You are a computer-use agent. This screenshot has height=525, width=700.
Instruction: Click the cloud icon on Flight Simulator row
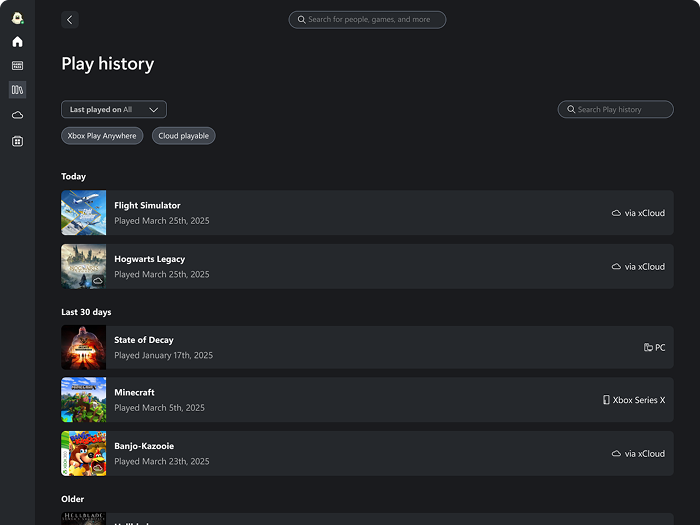point(616,213)
